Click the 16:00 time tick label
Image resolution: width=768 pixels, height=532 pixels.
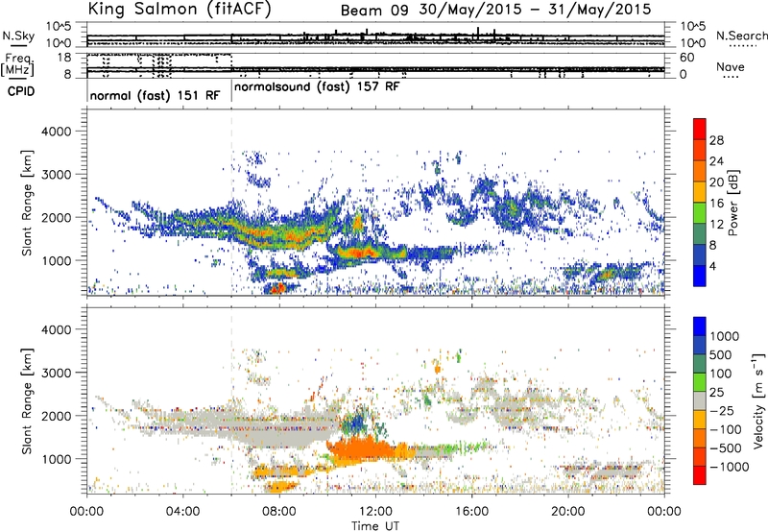[x=471, y=512]
